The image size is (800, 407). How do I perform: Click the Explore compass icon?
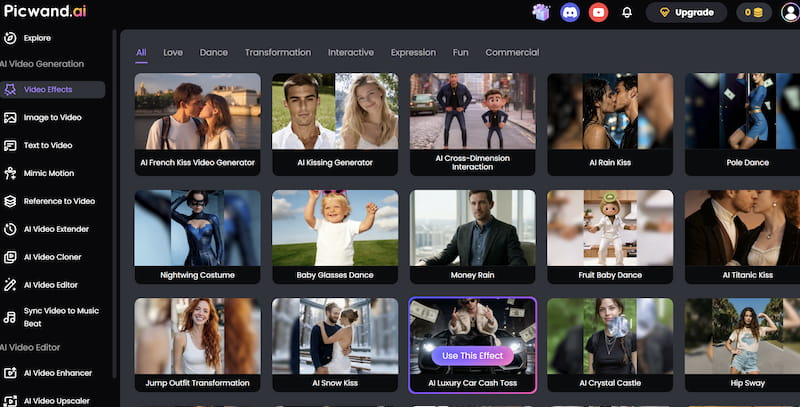click(x=10, y=38)
